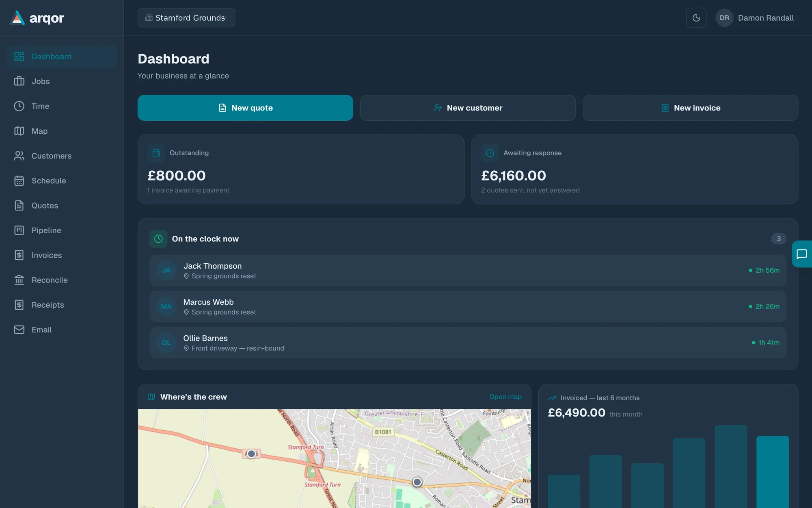The image size is (812, 508).
Task: Click the 2h 26m timer
Action: [x=764, y=306]
